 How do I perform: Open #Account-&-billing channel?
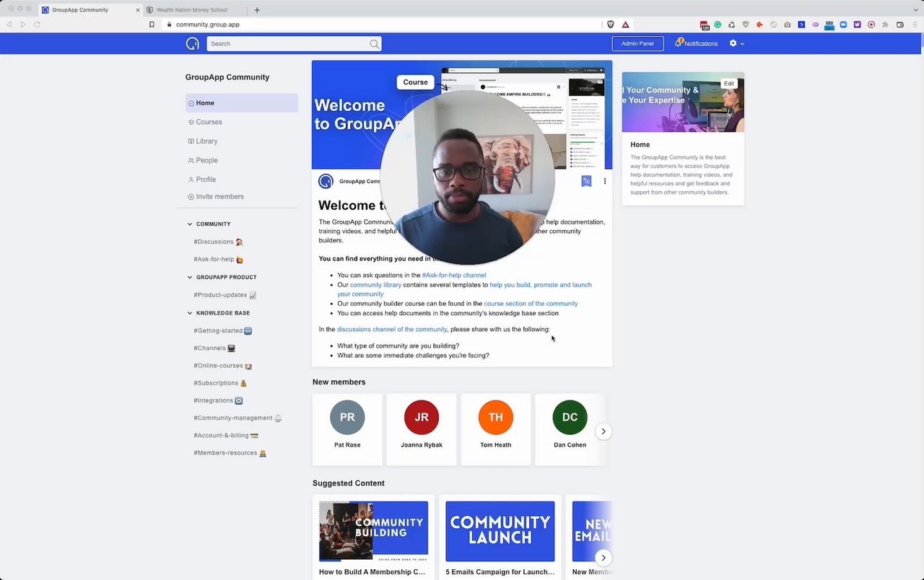click(x=226, y=436)
